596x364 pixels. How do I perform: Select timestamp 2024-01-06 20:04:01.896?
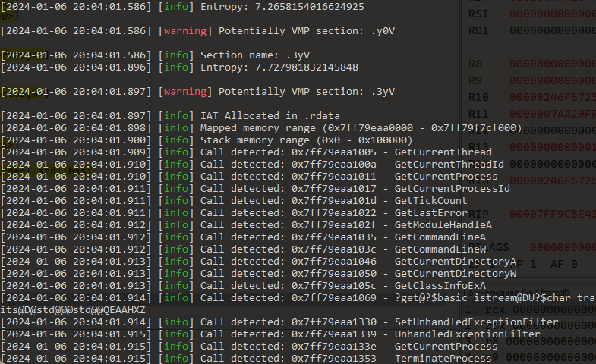(x=76, y=67)
